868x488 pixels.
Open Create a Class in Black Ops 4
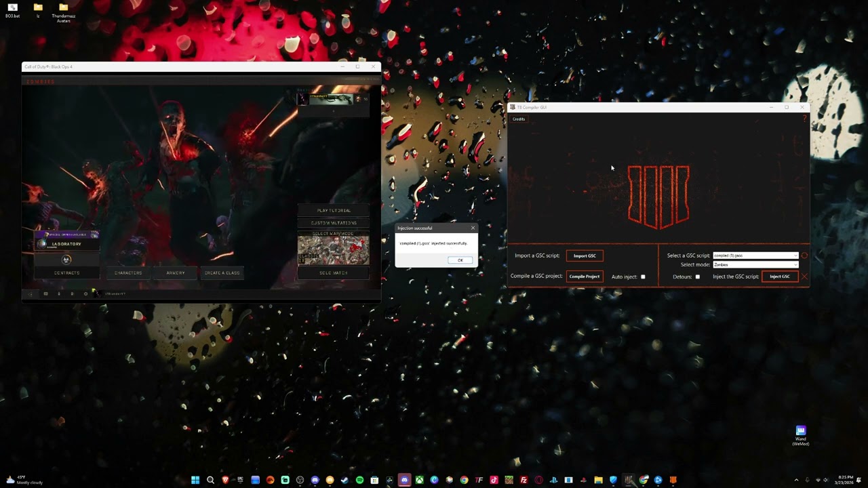[x=222, y=272]
